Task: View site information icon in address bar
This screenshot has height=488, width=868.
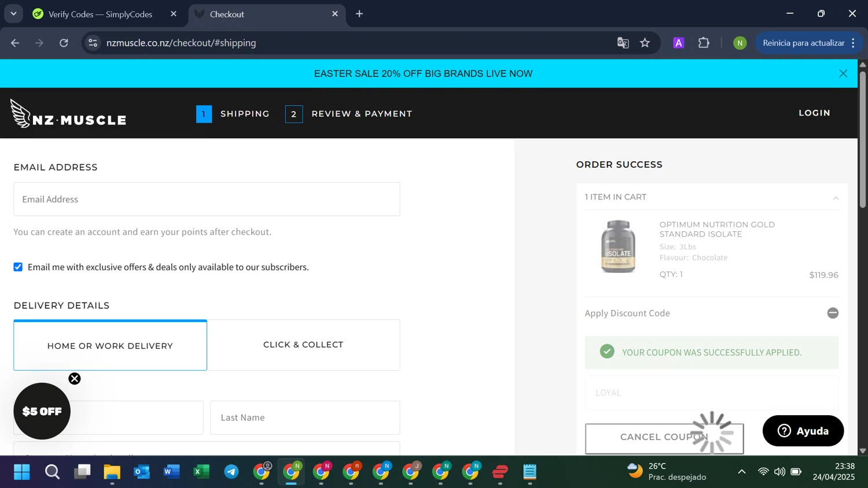Action: pyautogui.click(x=93, y=43)
